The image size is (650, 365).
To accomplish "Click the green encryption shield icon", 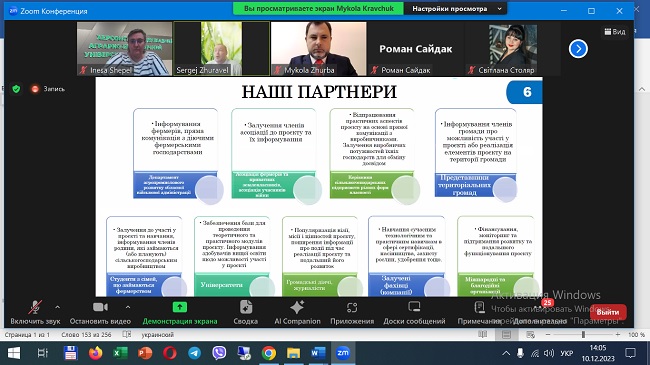I will coord(16,89).
